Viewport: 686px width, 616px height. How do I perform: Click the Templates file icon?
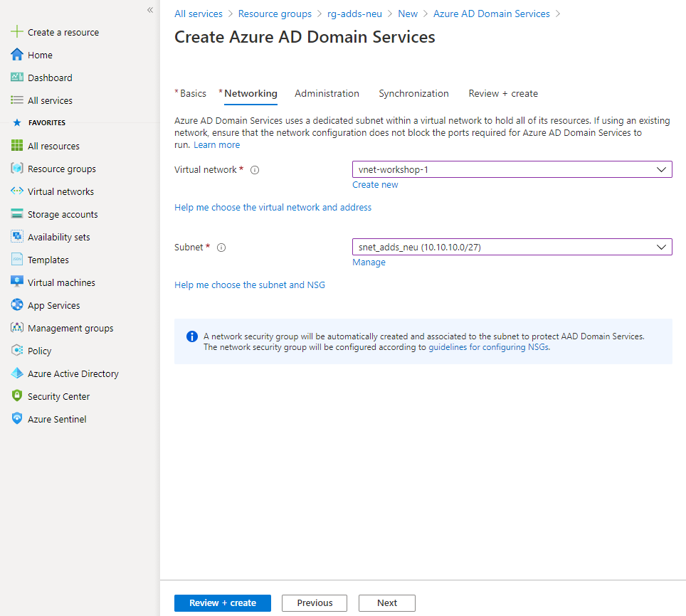[x=16, y=259]
